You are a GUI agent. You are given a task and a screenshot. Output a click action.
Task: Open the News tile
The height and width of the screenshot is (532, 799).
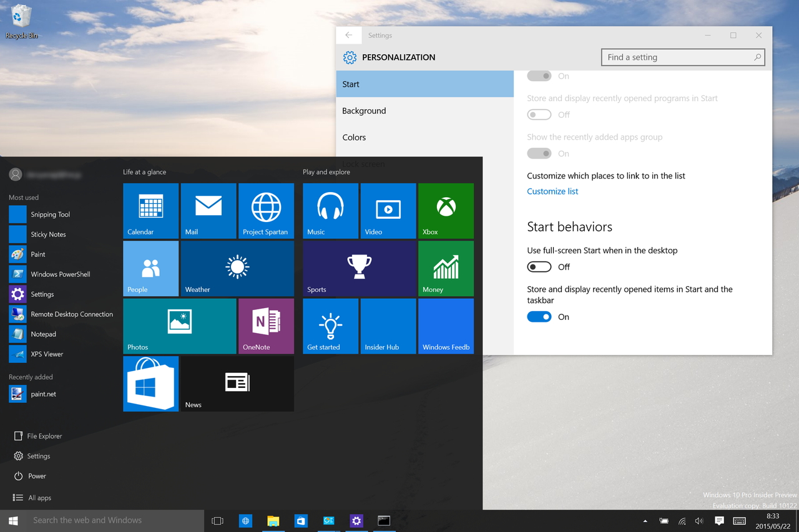tap(237, 384)
